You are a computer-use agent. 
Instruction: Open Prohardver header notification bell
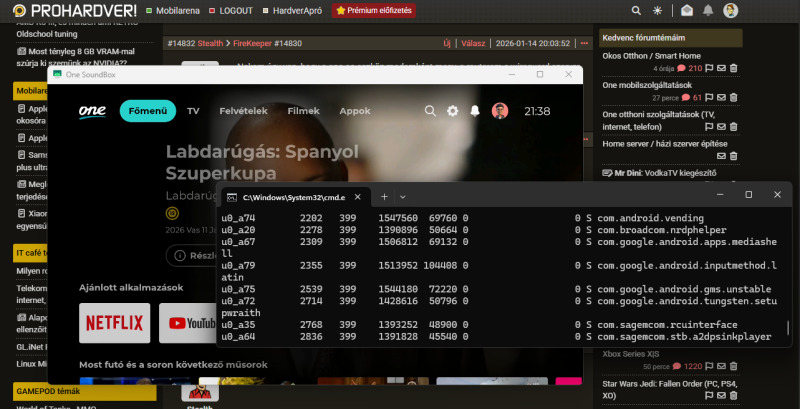[x=708, y=10]
